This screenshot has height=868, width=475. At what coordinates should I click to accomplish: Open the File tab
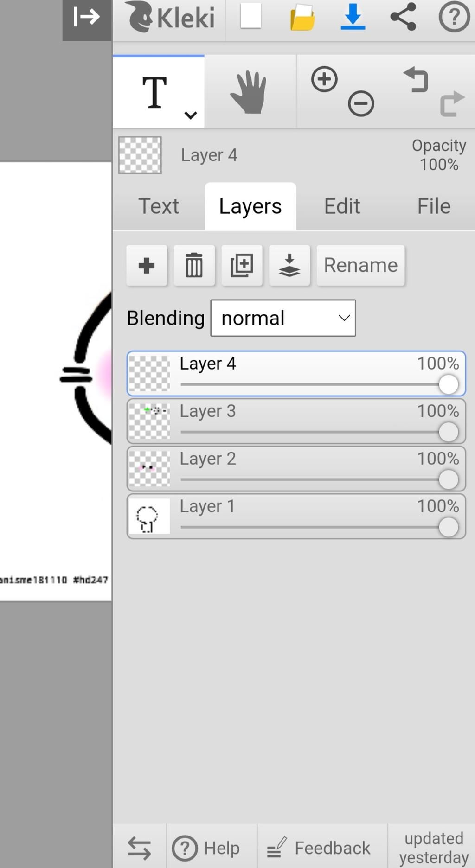434,206
